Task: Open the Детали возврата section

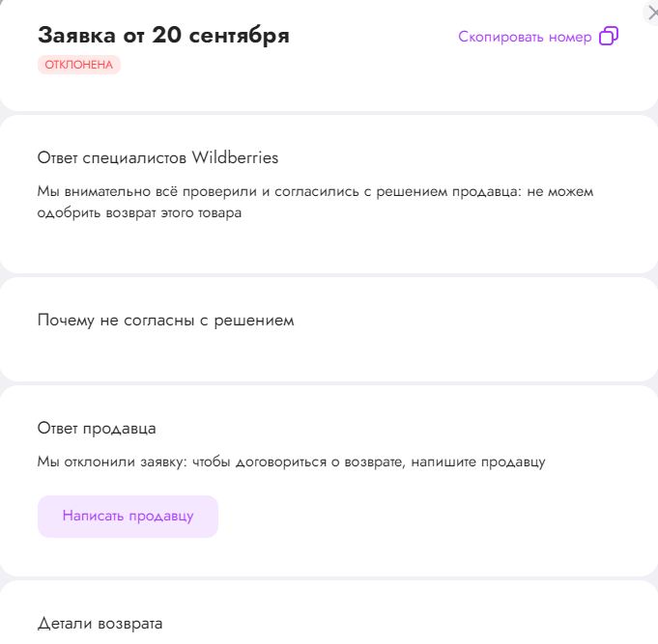Action: click(x=100, y=623)
